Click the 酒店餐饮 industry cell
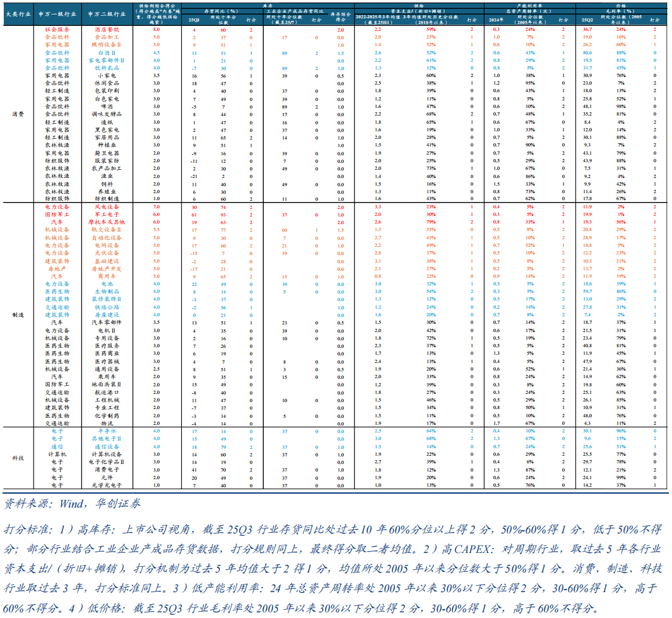Screen dimensions: 672x618 click(x=106, y=30)
